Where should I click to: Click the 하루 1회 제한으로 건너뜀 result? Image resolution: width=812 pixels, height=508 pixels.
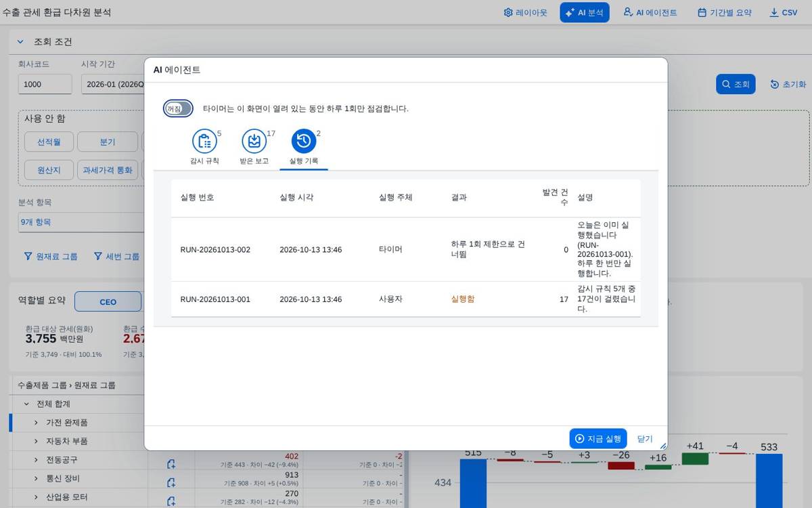[488, 249]
